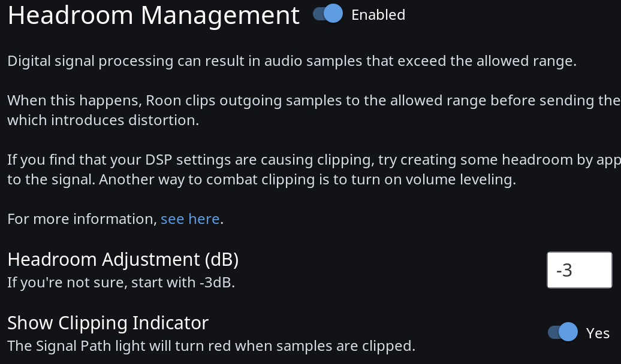Click the Signal Path light description text
Screen dimensions: 621x364
pyautogui.click(x=211, y=345)
